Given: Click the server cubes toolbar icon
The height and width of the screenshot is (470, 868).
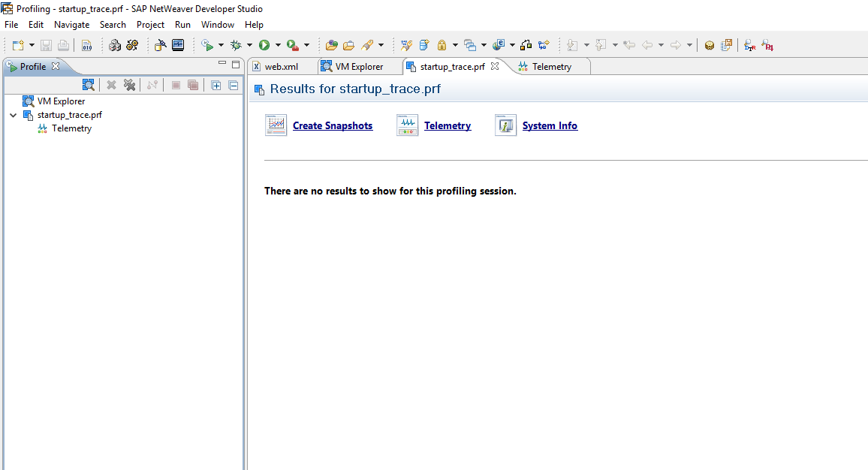Looking at the screenshot, I should 115,45.
